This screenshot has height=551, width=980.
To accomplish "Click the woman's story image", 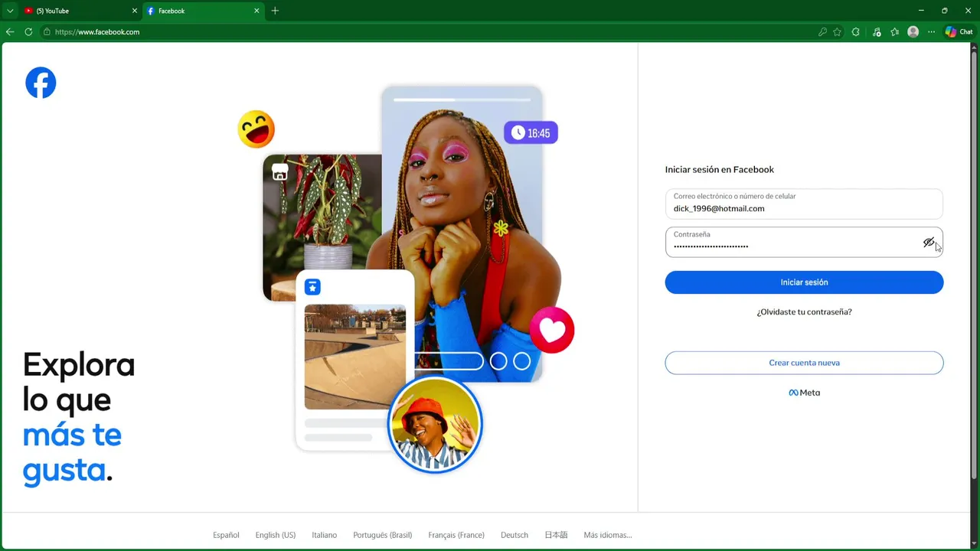I will pos(462,233).
